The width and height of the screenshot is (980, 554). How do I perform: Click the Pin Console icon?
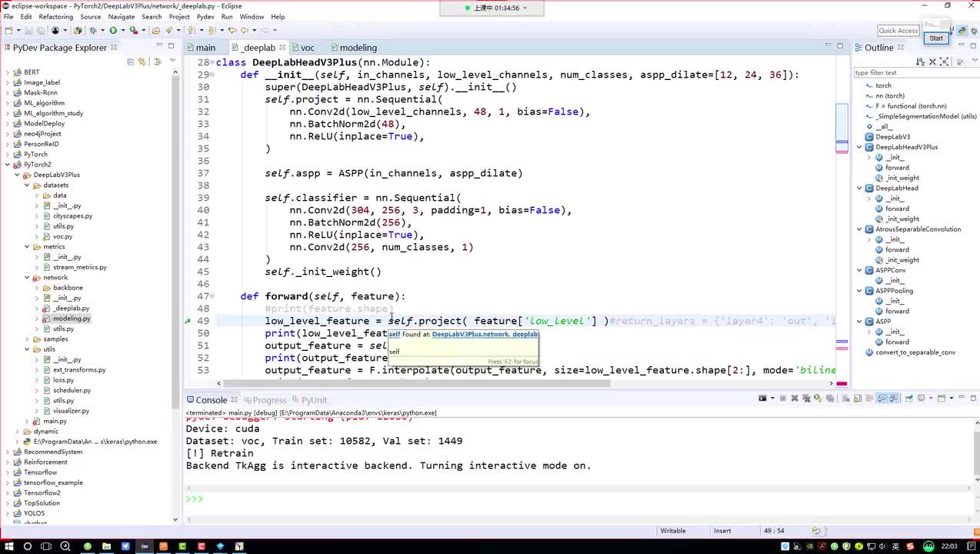908,398
